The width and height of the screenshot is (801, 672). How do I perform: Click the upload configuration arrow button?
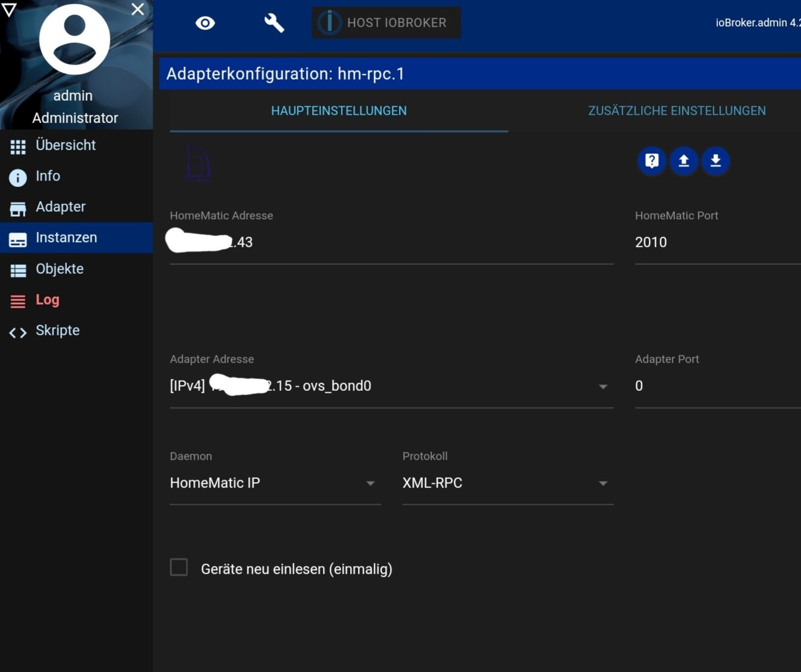point(684,160)
